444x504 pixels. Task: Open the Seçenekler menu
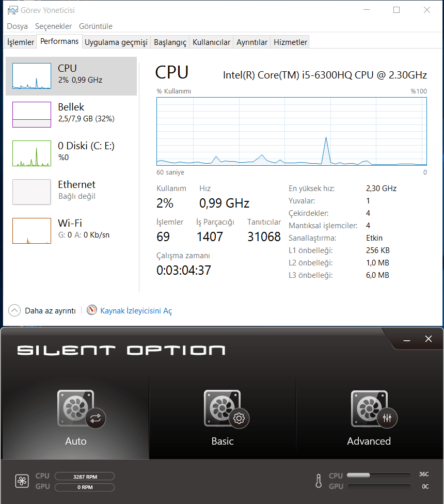pos(53,26)
